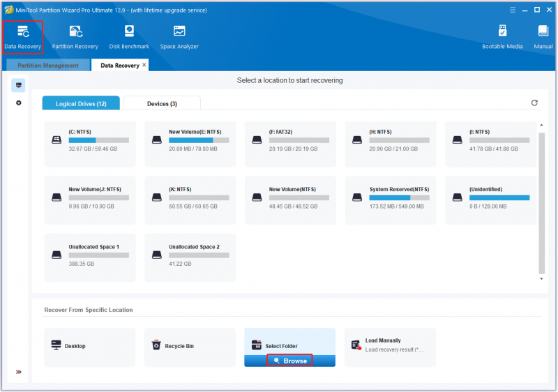Select the New Volume E: NTFS drive icon

pos(157,140)
